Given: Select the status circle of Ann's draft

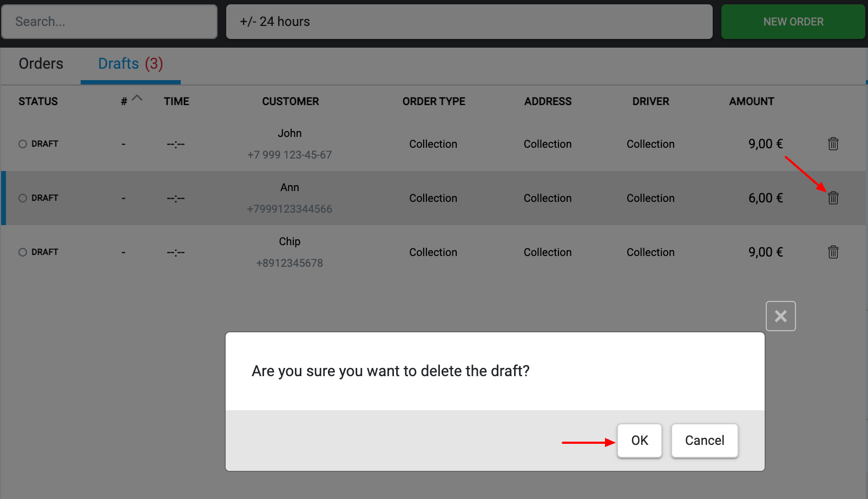Looking at the screenshot, I should pyautogui.click(x=23, y=198).
